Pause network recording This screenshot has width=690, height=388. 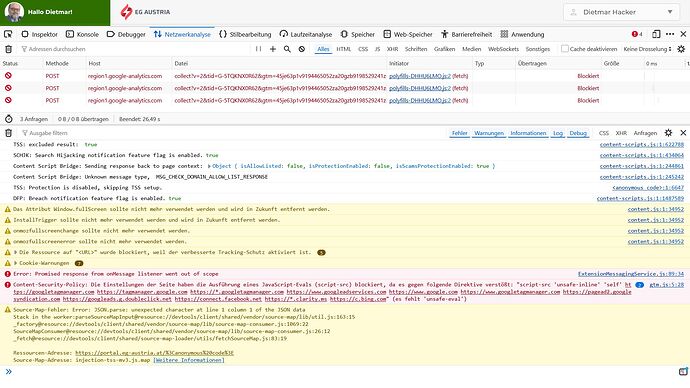coord(258,49)
